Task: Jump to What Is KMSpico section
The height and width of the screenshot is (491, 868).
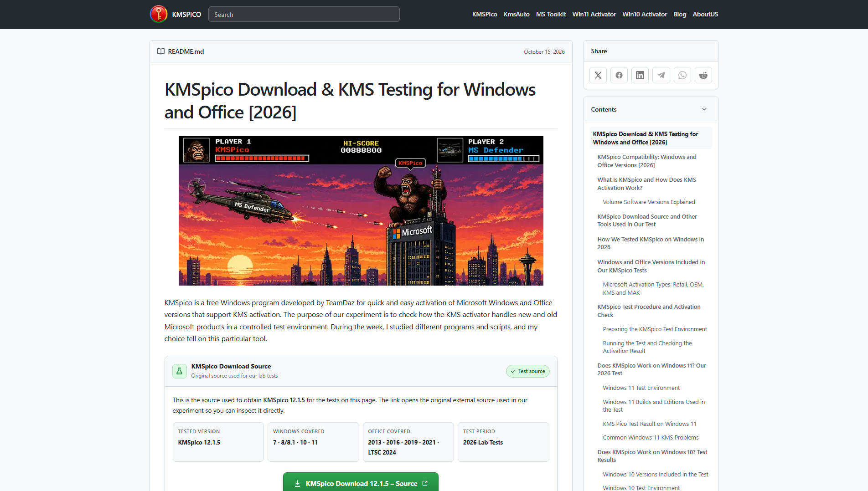Action: point(646,184)
